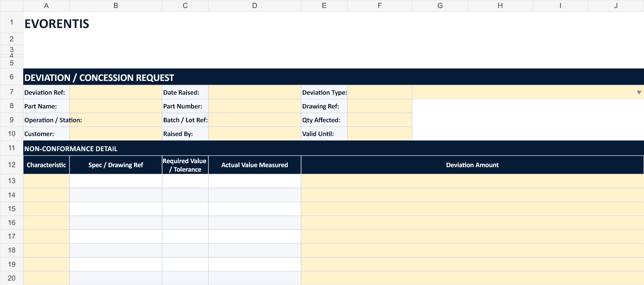Select the Part Number input cell

[255, 106]
